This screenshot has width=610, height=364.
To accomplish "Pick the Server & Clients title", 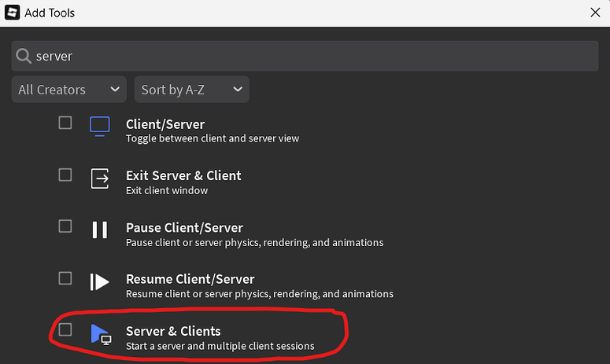I will coord(173,331).
